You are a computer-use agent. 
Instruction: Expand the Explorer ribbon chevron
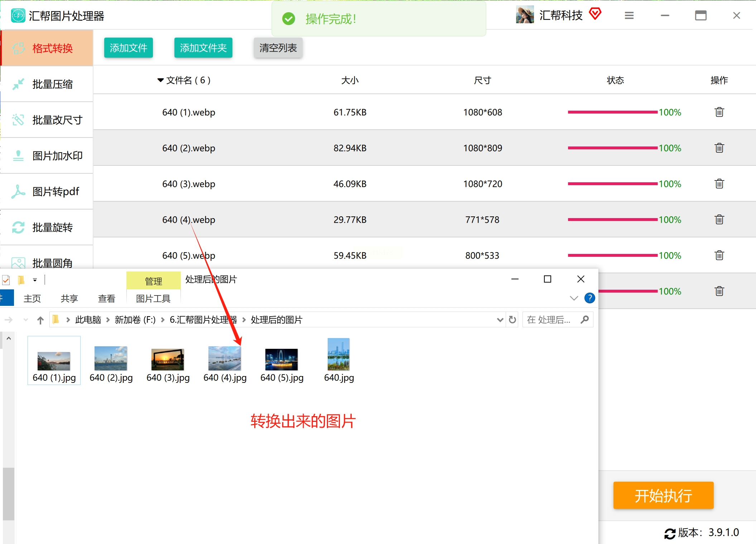click(574, 298)
